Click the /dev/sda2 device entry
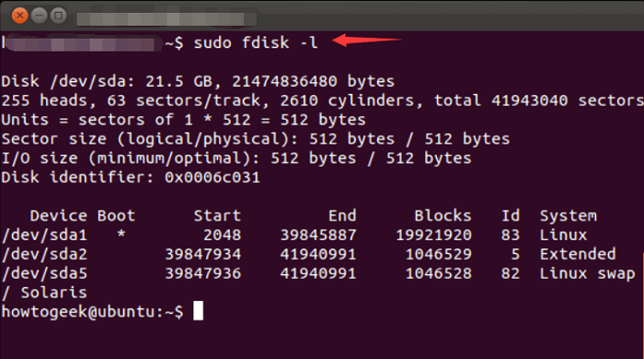 tap(44, 254)
